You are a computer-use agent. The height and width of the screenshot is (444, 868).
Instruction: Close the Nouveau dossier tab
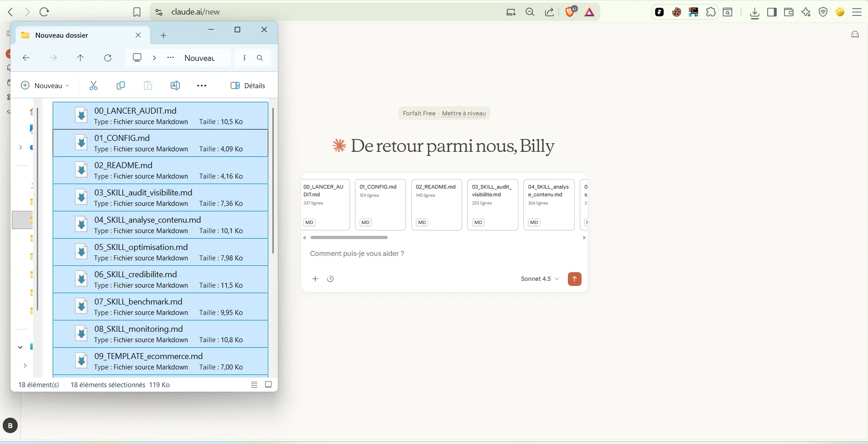(138, 35)
